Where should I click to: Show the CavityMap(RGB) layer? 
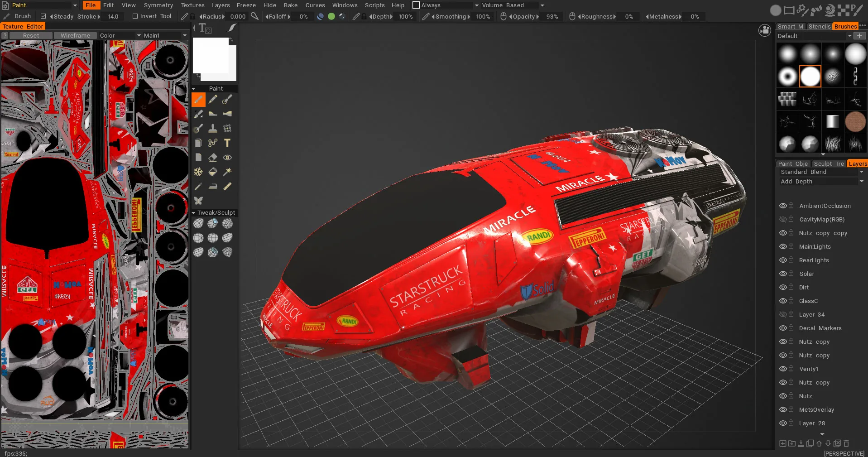782,219
